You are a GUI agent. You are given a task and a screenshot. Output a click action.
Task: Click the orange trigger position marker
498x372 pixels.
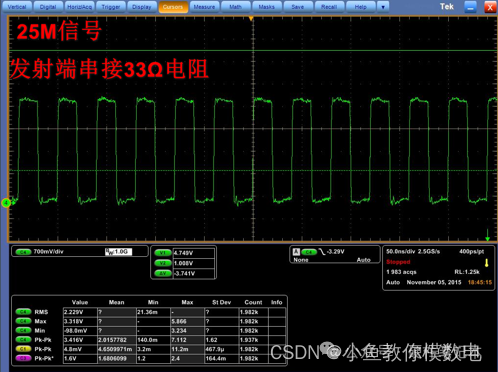251,19
